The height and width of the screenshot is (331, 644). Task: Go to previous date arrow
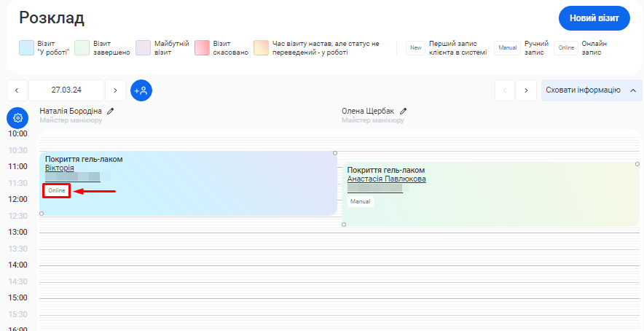17,90
